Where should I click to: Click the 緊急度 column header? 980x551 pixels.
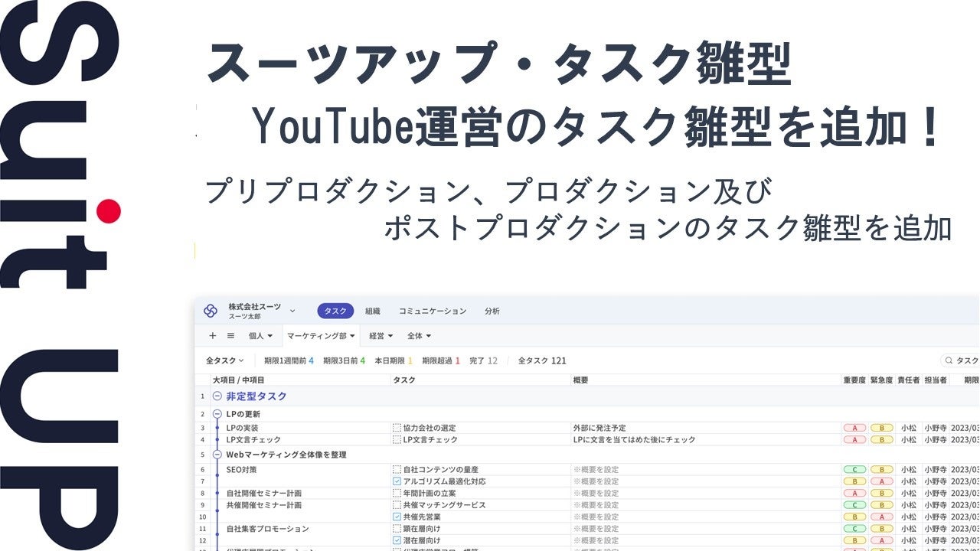[882, 380]
